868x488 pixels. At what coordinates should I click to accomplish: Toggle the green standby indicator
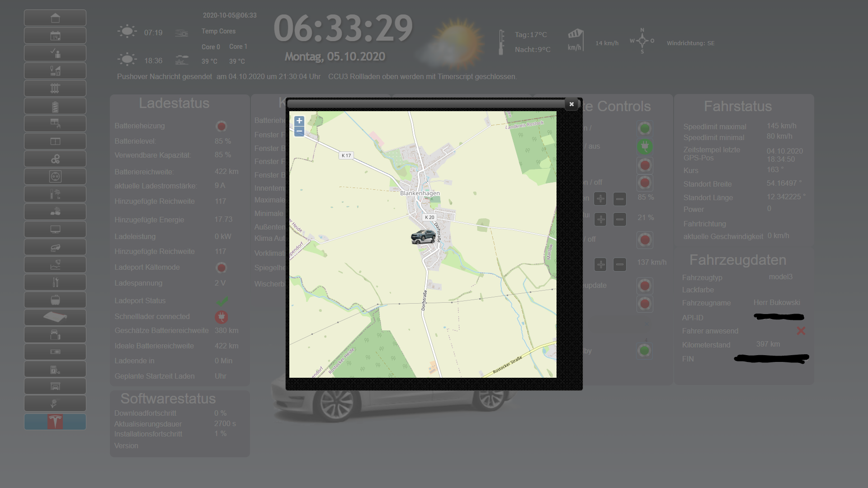(x=645, y=350)
